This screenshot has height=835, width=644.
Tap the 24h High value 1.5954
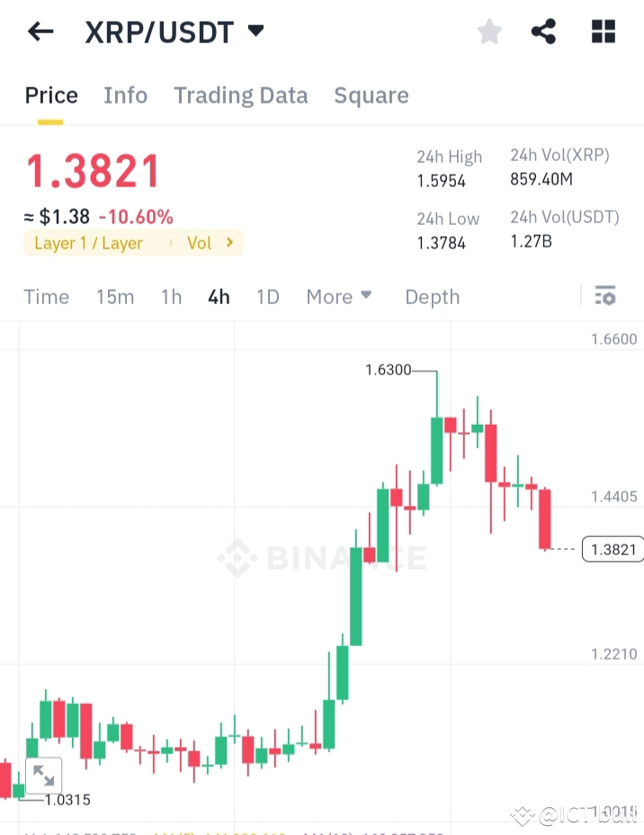[x=442, y=180]
